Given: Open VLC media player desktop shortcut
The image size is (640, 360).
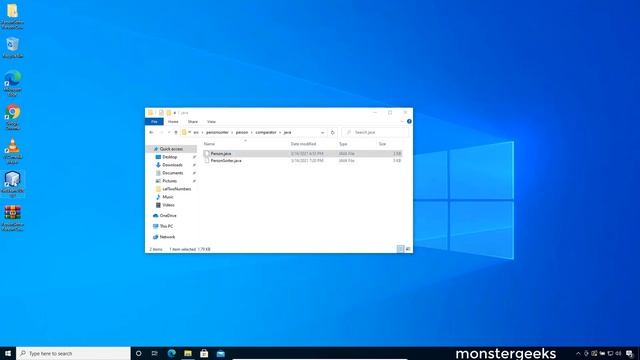Looking at the screenshot, I should click(13, 151).
